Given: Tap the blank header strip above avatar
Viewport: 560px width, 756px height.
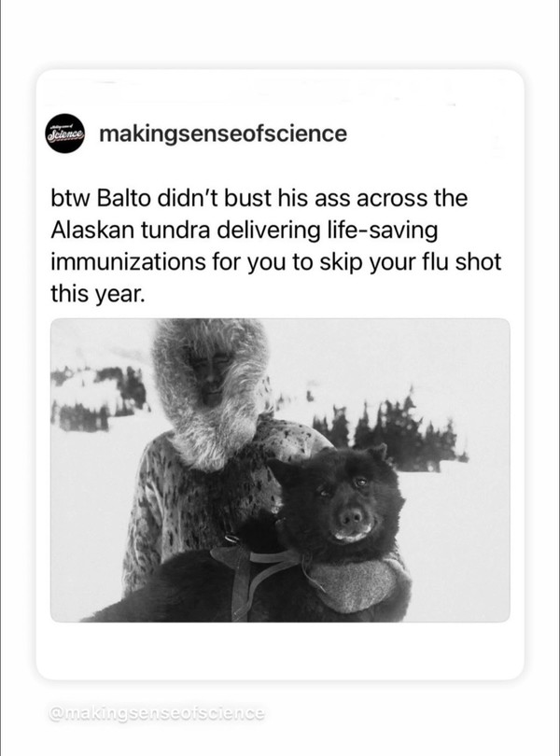Looking at the screenshot, I should 280,91.
